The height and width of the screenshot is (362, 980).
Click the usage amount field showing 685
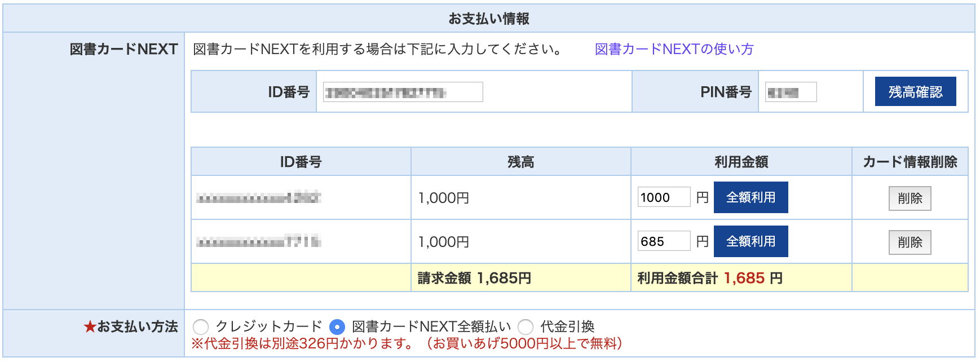click(664, 241)
